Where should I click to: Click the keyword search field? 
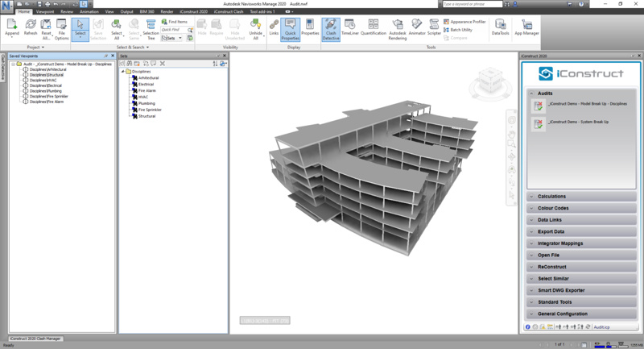[x=473, y=4]
